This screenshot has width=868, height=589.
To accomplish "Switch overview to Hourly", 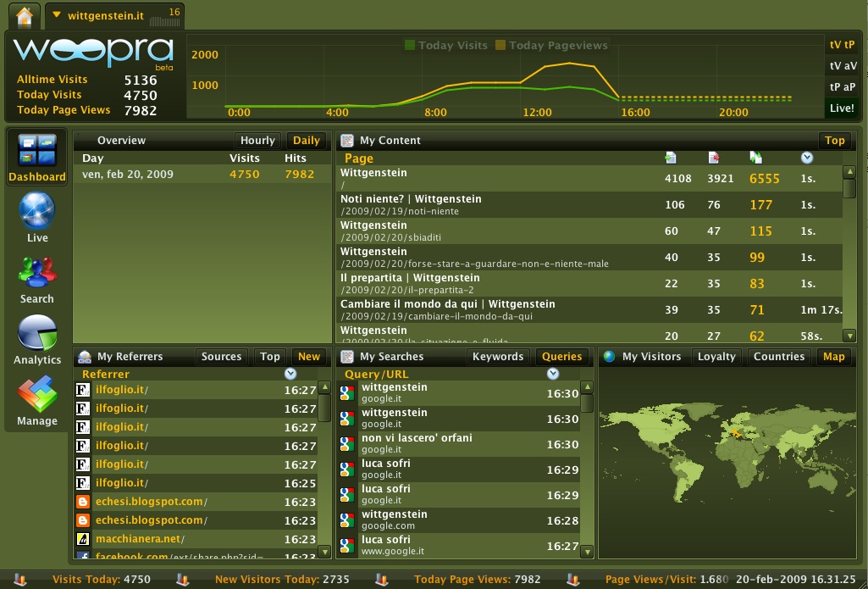I will pyautogui.click(x=257, y=141).
